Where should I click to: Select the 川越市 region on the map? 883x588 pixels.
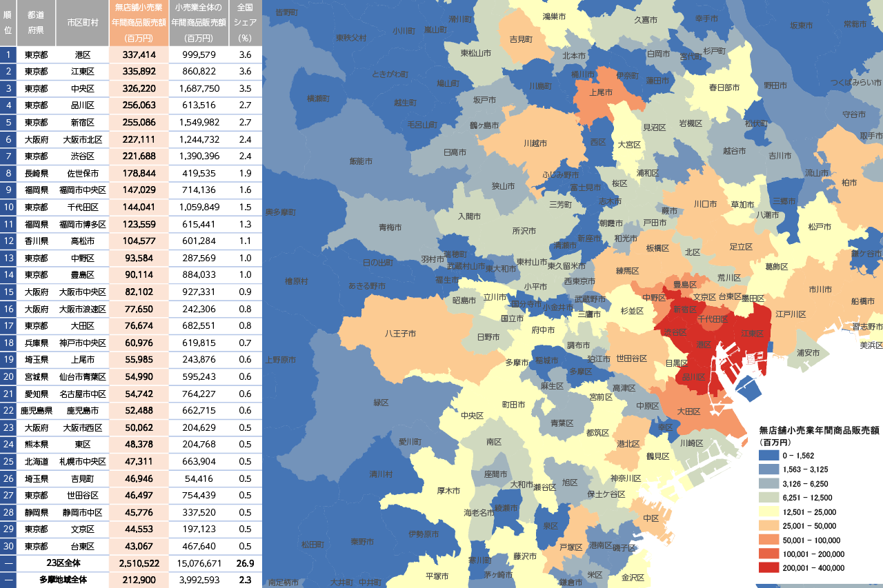click(x=535, y=143)
